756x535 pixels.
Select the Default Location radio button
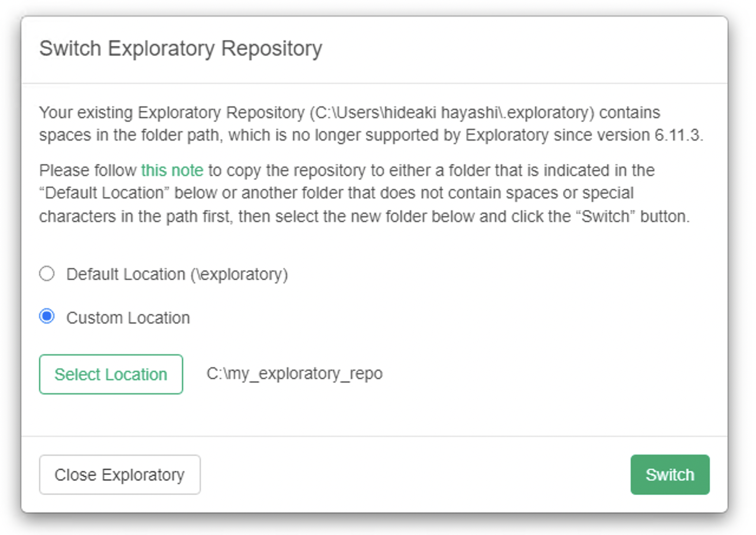point(47,274)
